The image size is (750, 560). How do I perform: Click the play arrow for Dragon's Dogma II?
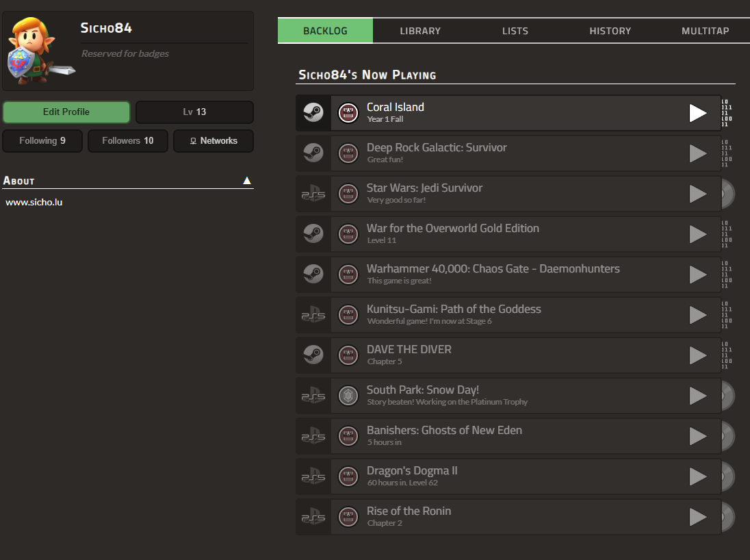pos(698,476)
